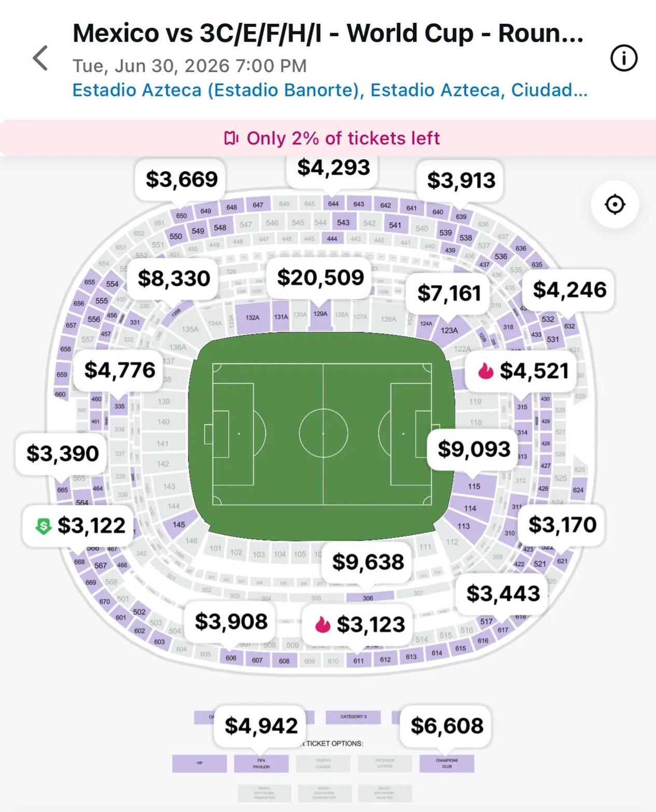Click the green deal tag icon at $3,122
The height and width of the screenshot is (812, 656).
tap(43, 526)
